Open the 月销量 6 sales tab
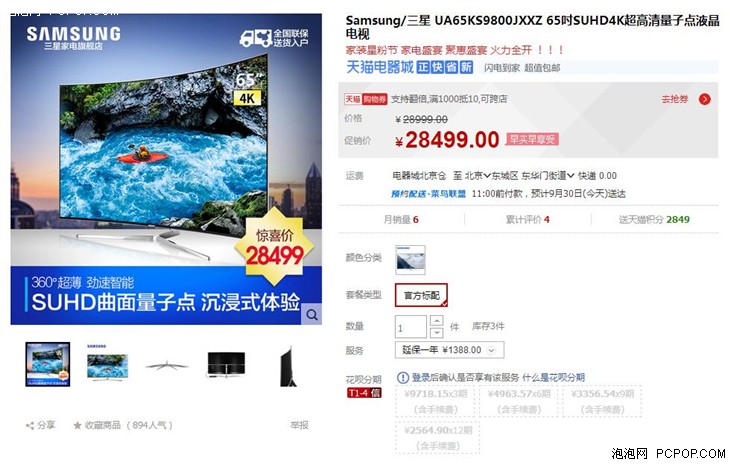This screenshot has width=730, height=464. [401, 220]
